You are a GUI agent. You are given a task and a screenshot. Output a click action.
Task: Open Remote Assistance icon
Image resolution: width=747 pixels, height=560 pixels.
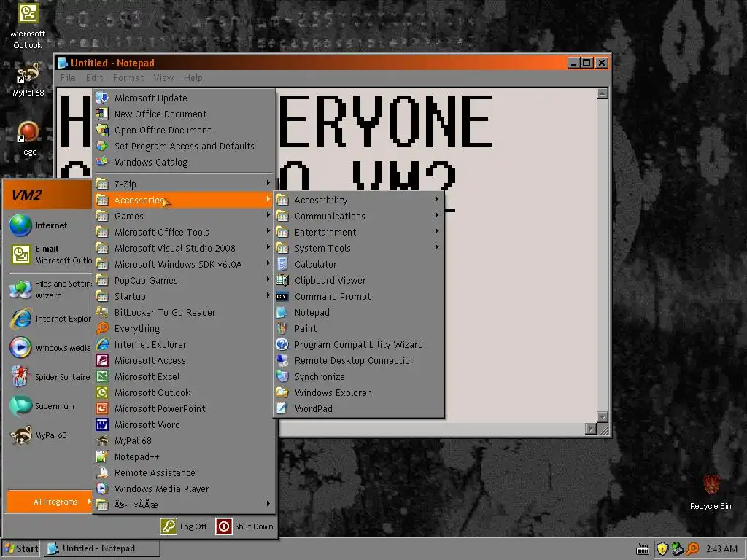[102, 472]
